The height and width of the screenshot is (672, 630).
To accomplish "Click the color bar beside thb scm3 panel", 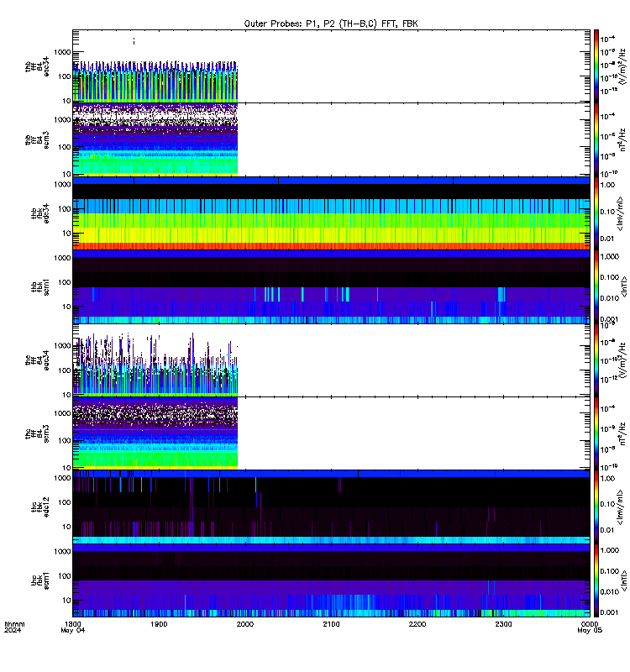I will point(596,139).
